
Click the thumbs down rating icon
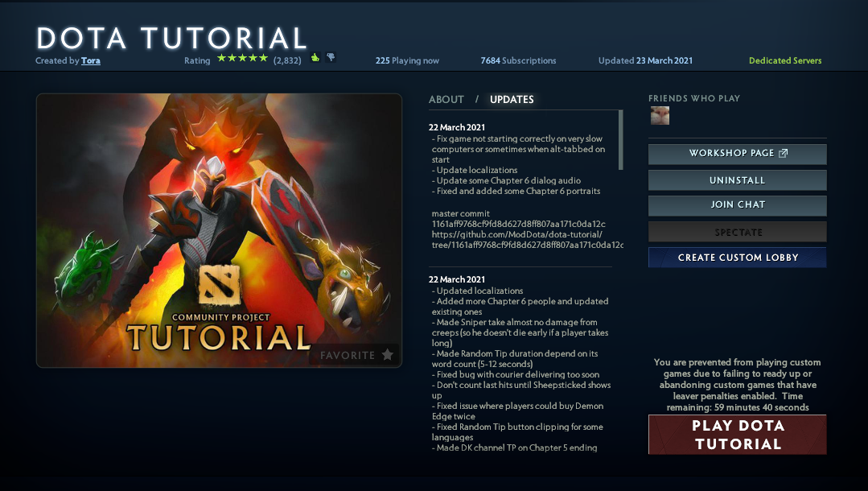coord(331,57)
